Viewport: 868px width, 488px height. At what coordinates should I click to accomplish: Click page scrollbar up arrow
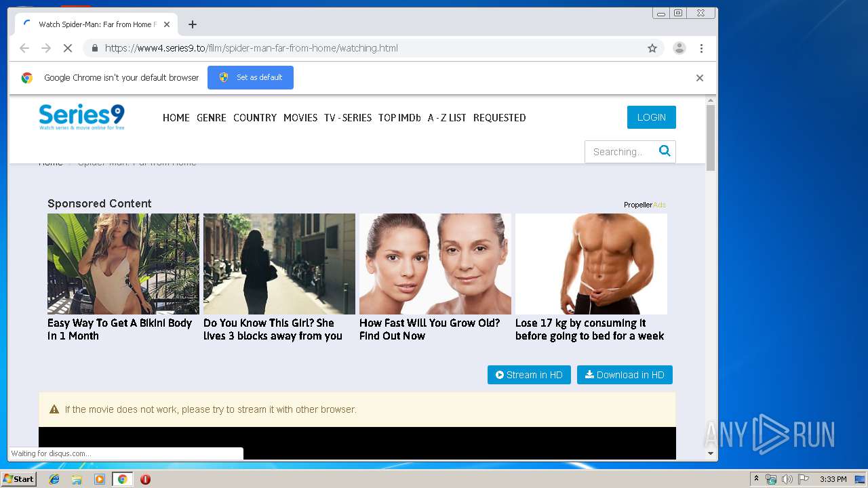711,101
